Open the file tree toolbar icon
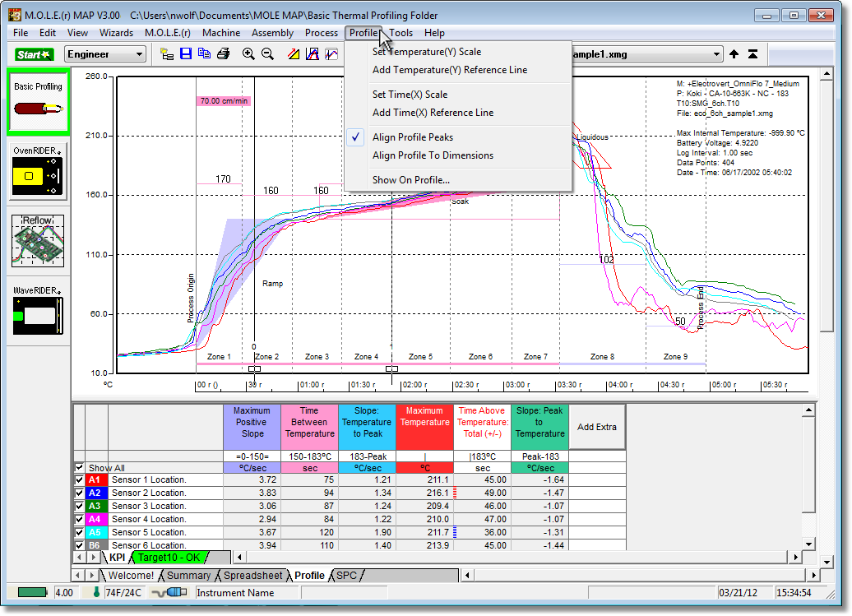Screen dimensions: 852x616 (x=167, y=53)
